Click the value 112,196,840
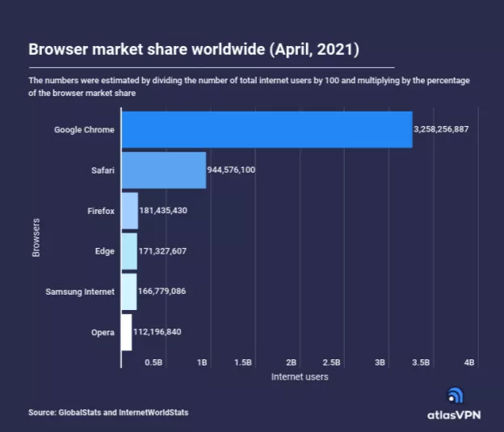The height and width of the screenshot is (432, 504). [x=157, y=332]
